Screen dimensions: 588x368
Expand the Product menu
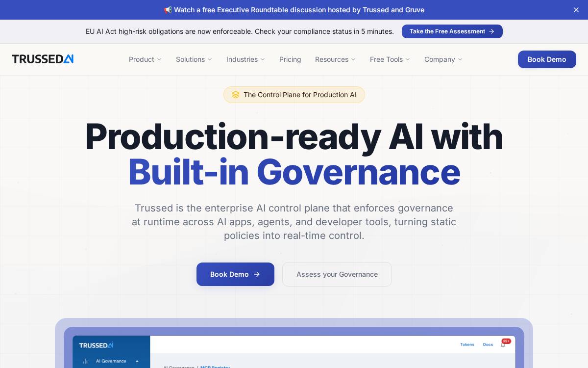coord(145,59)
